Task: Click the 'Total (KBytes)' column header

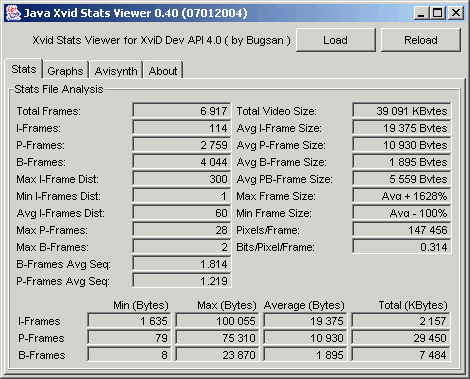Action: [x=413, y=305]
